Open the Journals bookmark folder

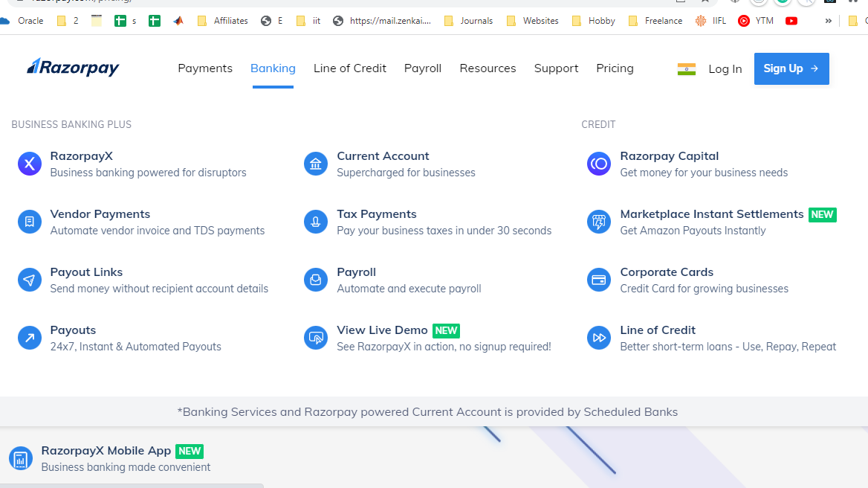point(468,21)
